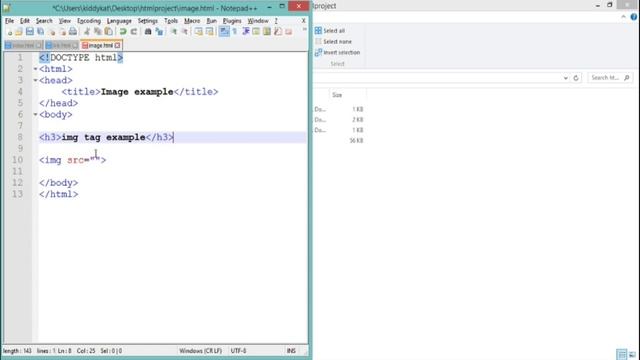The height and width of the screenshot is (360, 640).
Task: Click the Select all icon in Explorer ribbon
Action: pos(318,31)
